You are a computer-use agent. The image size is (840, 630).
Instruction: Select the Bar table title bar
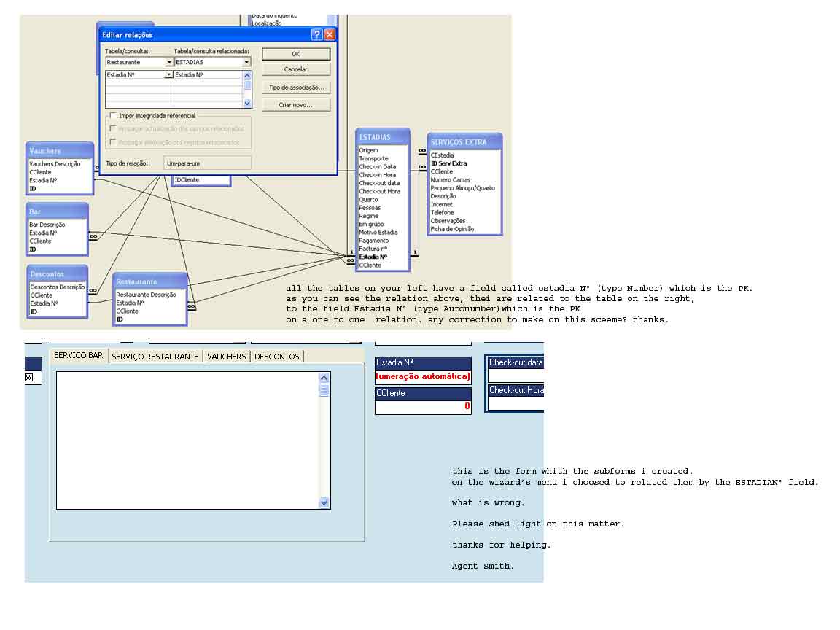point(58,211)
